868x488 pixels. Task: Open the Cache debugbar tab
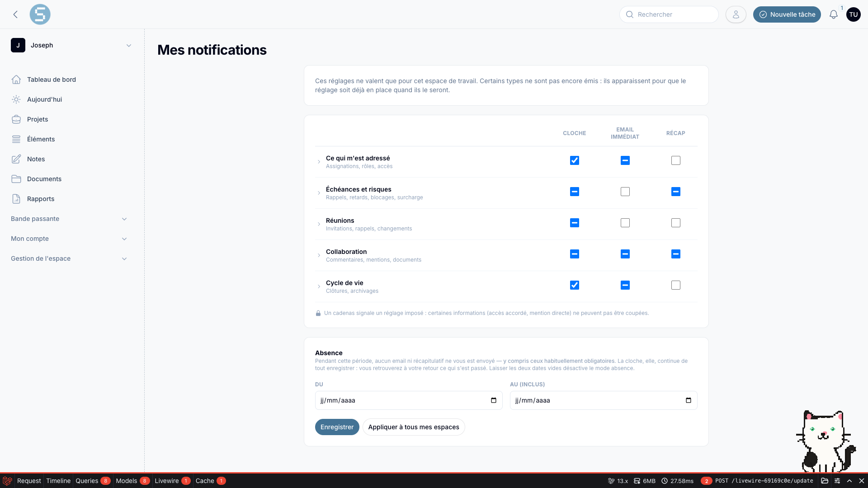210,481
